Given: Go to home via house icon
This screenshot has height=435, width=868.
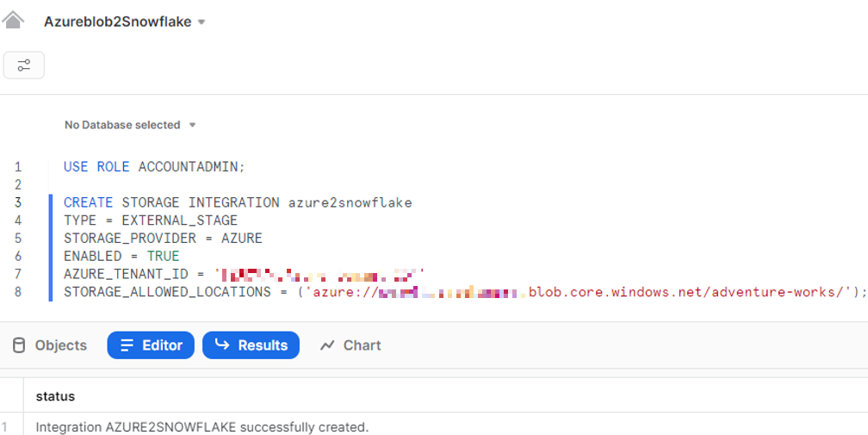Looking at the screenshot, I should (x=13, y=21).
